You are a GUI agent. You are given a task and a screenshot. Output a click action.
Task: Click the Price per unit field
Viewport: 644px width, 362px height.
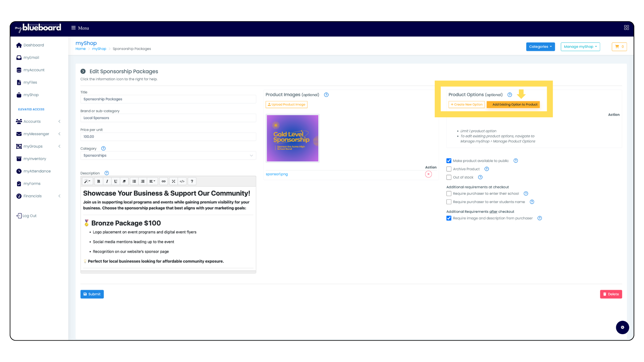(x=168, y=137)
